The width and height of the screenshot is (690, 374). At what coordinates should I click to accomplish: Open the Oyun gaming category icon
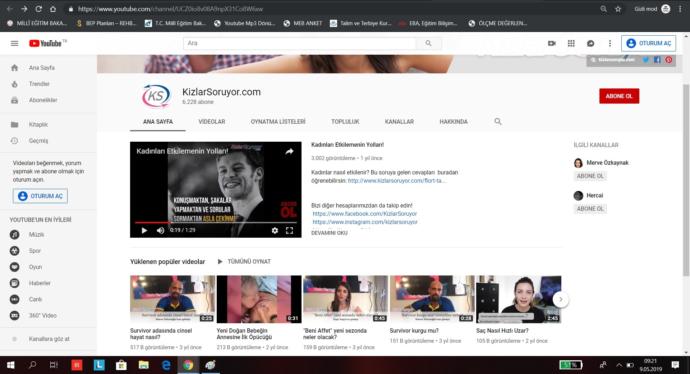(15, 267)
